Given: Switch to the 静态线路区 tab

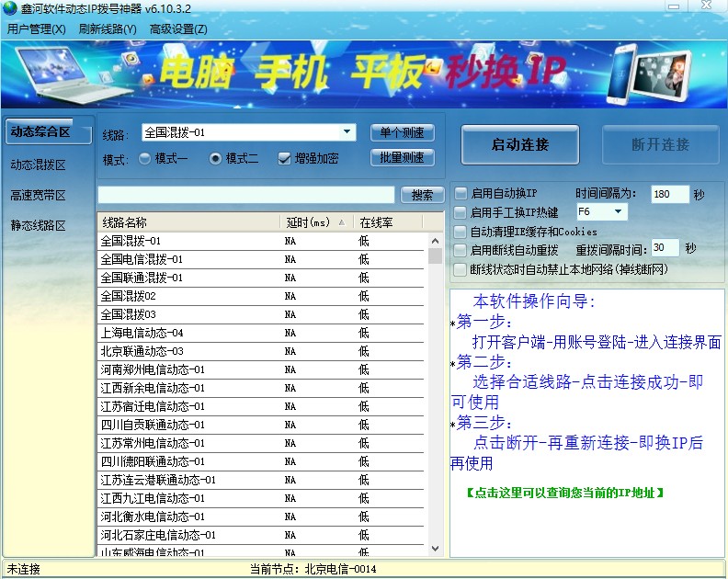Looking at the screenshot, I should pyautogui.click(x=38, y=226).
